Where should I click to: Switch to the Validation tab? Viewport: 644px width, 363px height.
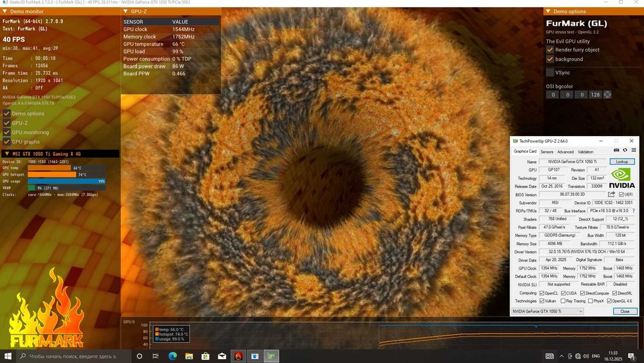(585, 152)
